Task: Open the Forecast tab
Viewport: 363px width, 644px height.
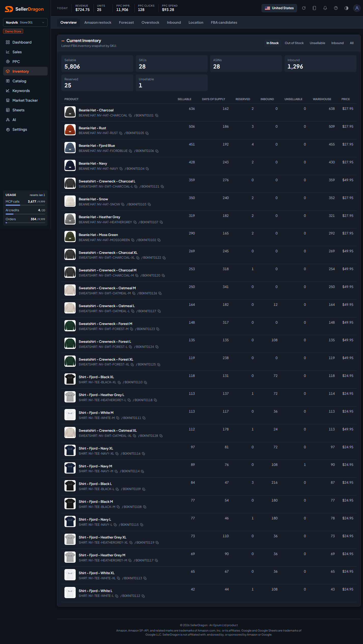Action: click(x=126, y=22)
